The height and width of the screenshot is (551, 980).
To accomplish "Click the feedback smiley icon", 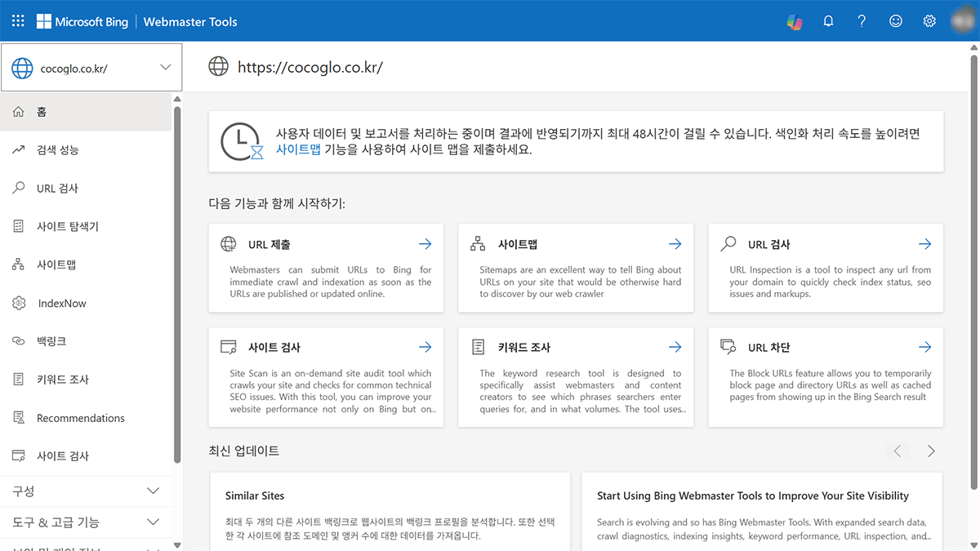I will click(x=896, y=21).
